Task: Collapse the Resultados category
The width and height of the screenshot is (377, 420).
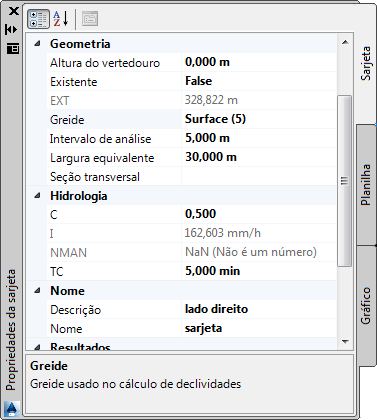Action: (x=37, y=347)
